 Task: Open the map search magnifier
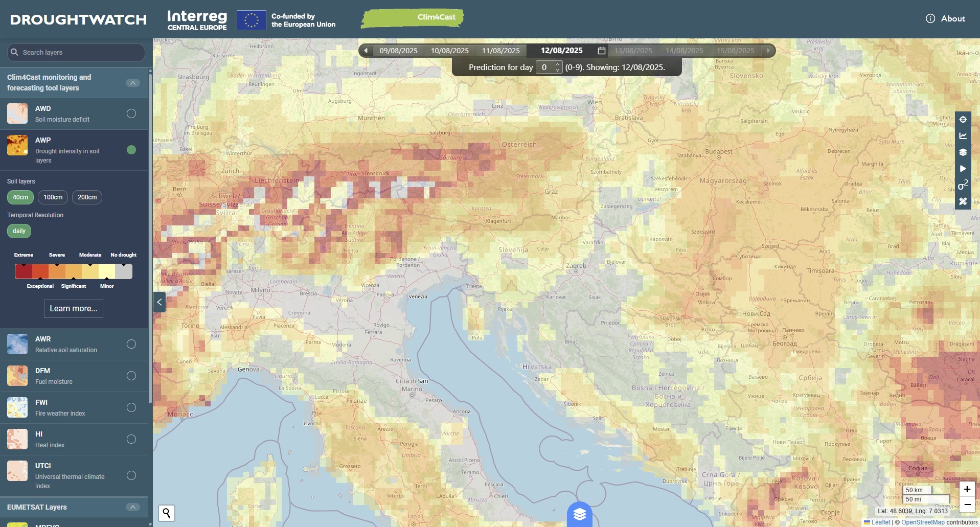tap(167, 513)
